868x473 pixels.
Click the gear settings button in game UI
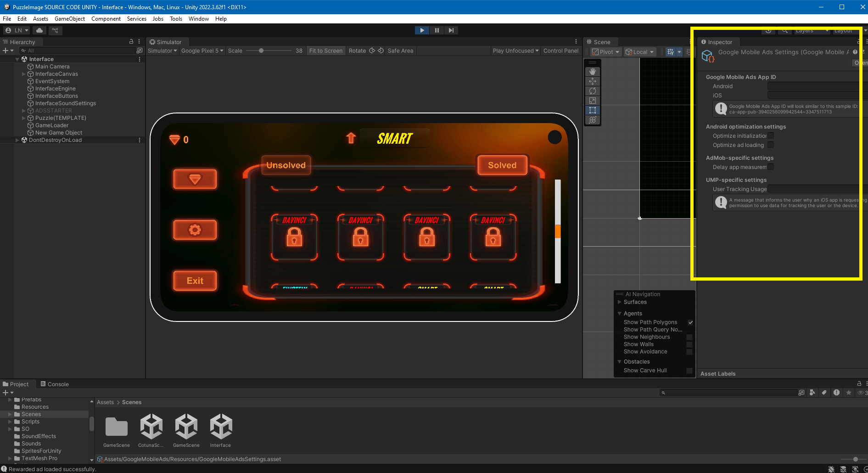[x=195, y=230]
